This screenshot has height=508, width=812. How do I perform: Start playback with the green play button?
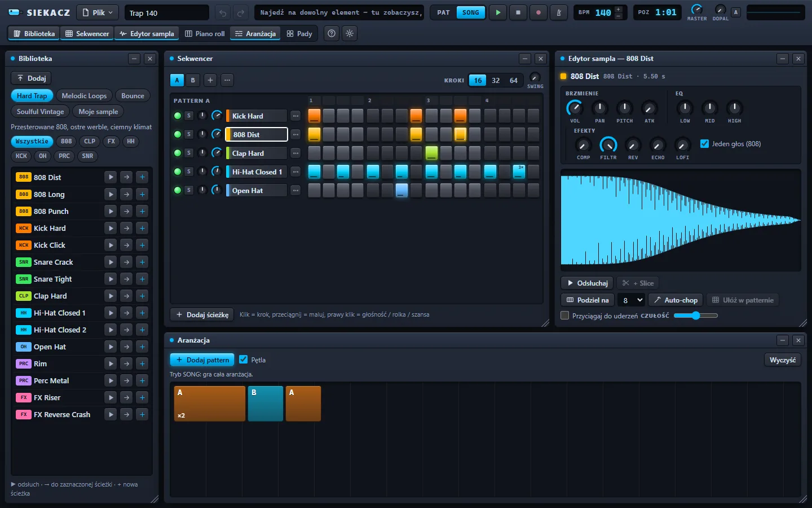coord(498,12)
